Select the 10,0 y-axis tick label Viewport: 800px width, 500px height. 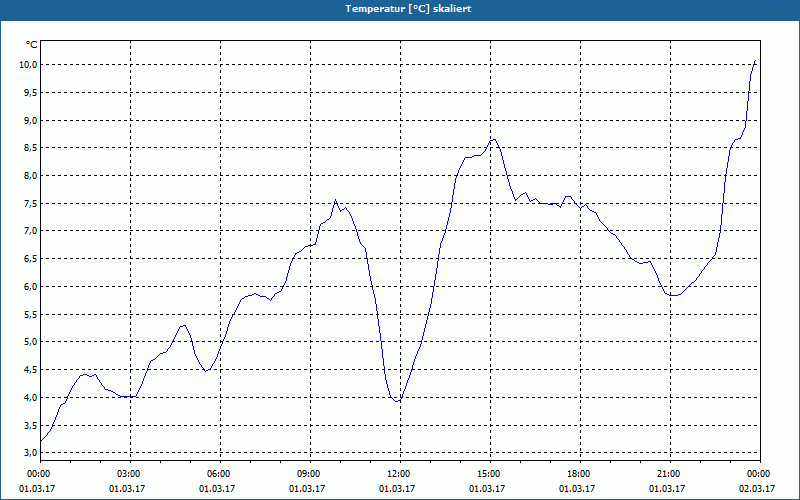[28, 64]
